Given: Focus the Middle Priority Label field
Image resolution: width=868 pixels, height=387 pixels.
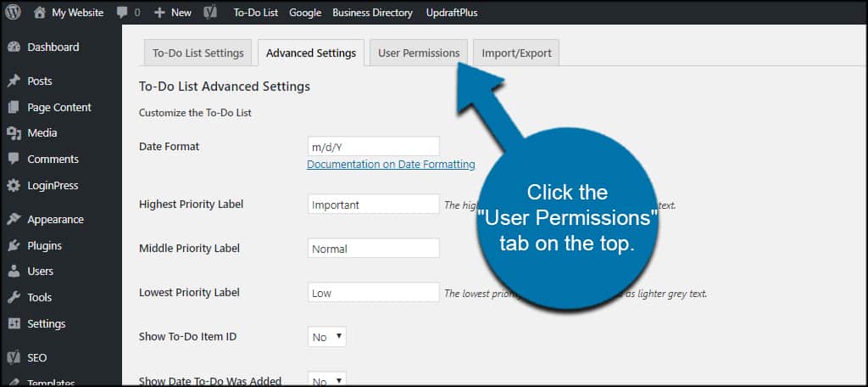Looking at the screenshot, I should click(x=374, y=248).
